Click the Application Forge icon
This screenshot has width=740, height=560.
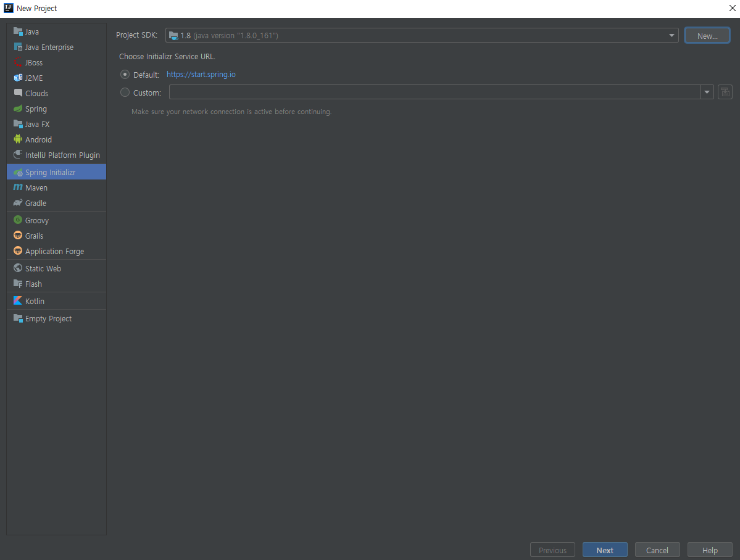point(18,251)
